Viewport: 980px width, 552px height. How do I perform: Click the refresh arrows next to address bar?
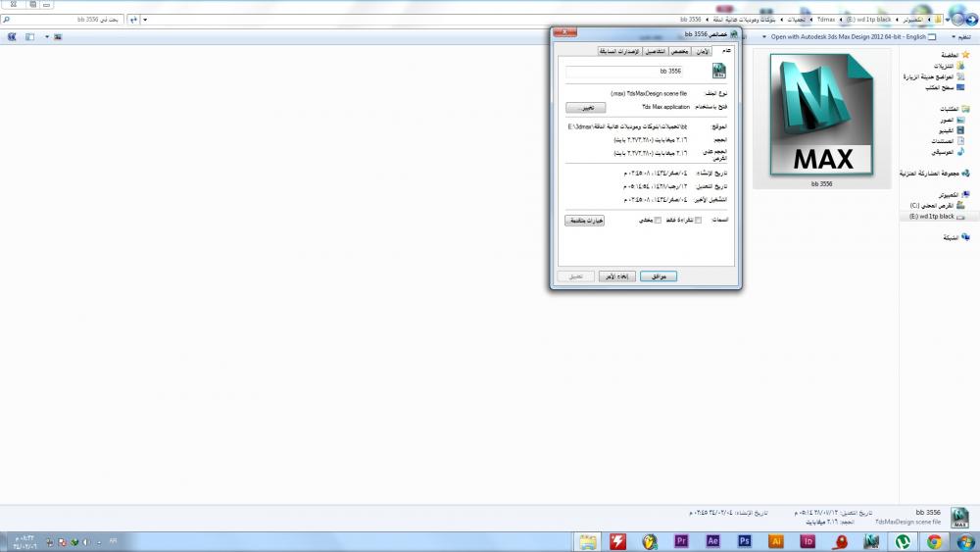click(133, 20)
